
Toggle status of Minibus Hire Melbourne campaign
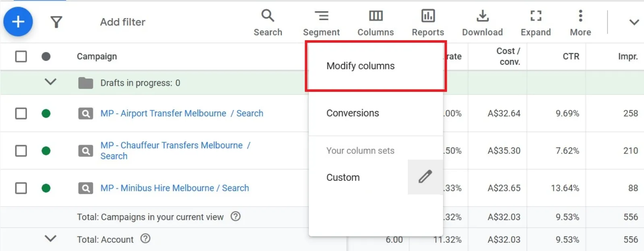tap(46, 188)
